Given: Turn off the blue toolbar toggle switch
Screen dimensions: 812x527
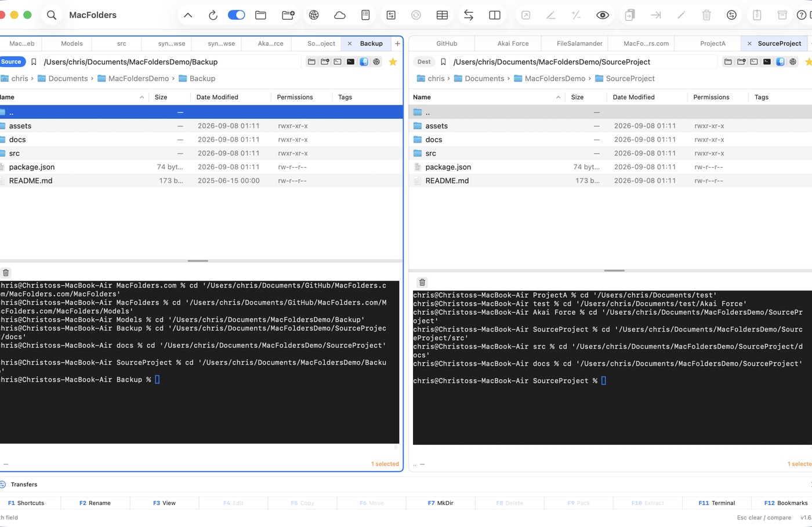Looking at the screenshot, I should coord(237,15).
